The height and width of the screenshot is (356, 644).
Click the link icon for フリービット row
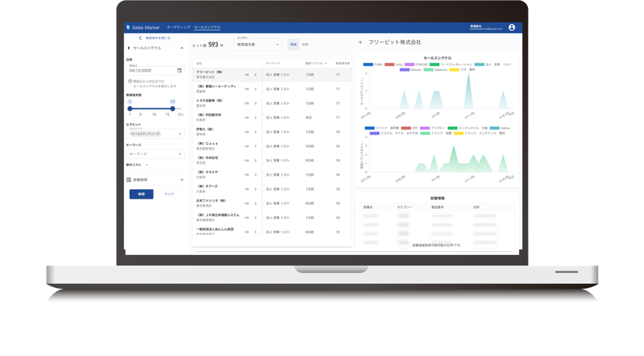click(x=247, y=75)
